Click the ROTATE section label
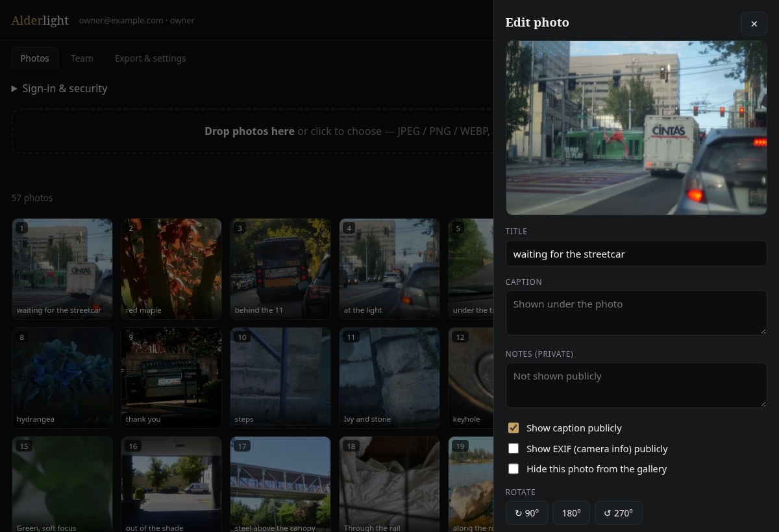Screen dimensions: 779x532 pyautogui.click(x=521, y=492)
